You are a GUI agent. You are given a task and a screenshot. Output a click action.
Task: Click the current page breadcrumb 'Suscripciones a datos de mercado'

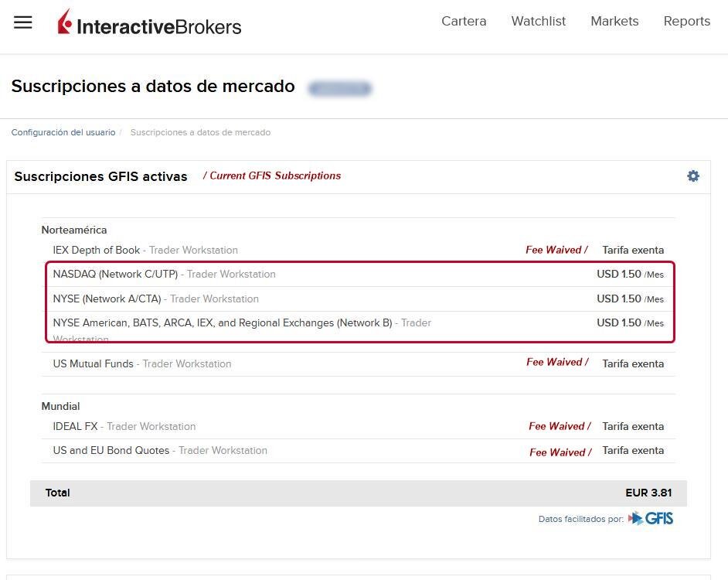point(201,132)
